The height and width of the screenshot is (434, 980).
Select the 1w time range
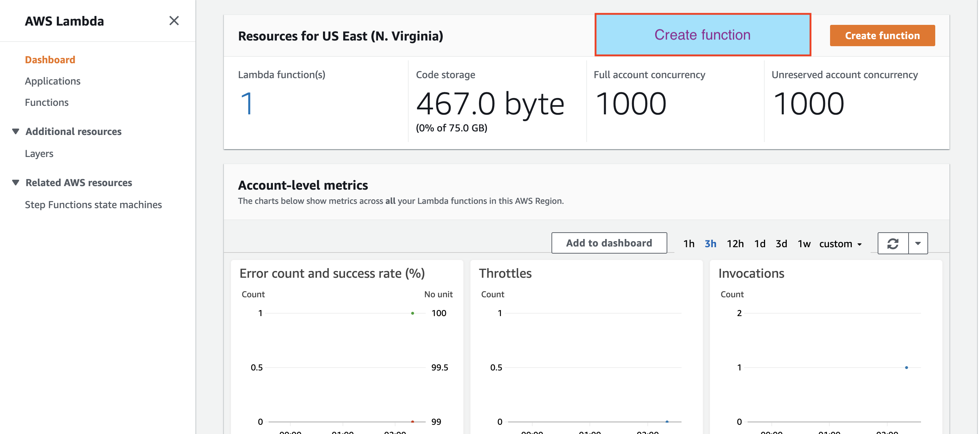(x=804, y=243)
